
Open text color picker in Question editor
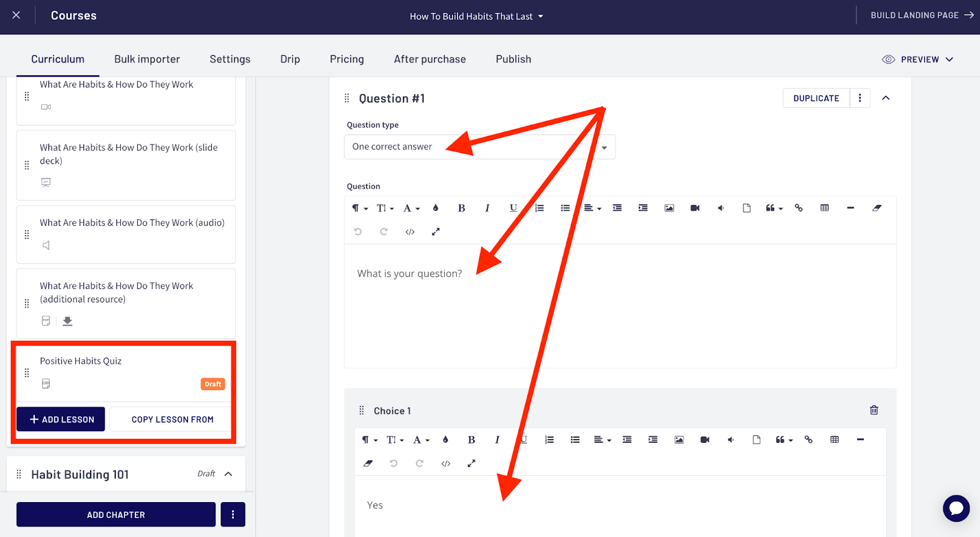point(435,208)
